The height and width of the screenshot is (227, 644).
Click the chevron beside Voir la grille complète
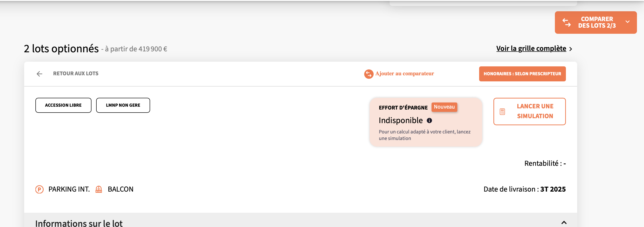click(571, 49)
